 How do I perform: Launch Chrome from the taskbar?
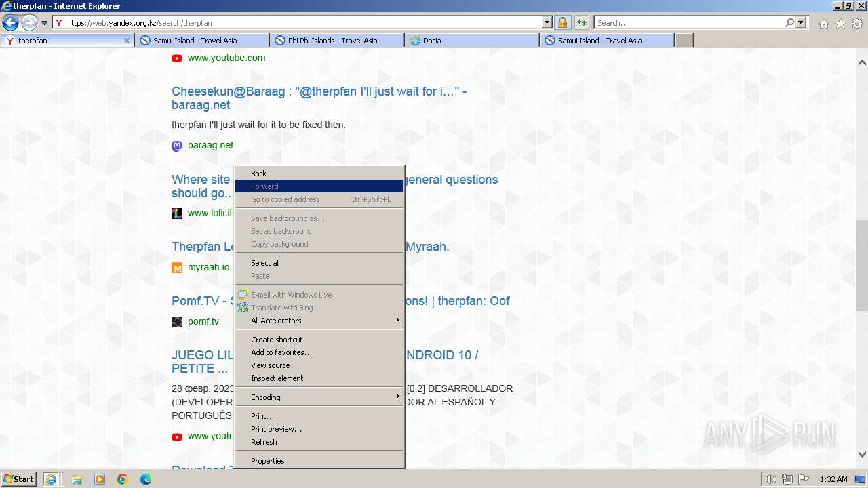click(x=123, y=479)
